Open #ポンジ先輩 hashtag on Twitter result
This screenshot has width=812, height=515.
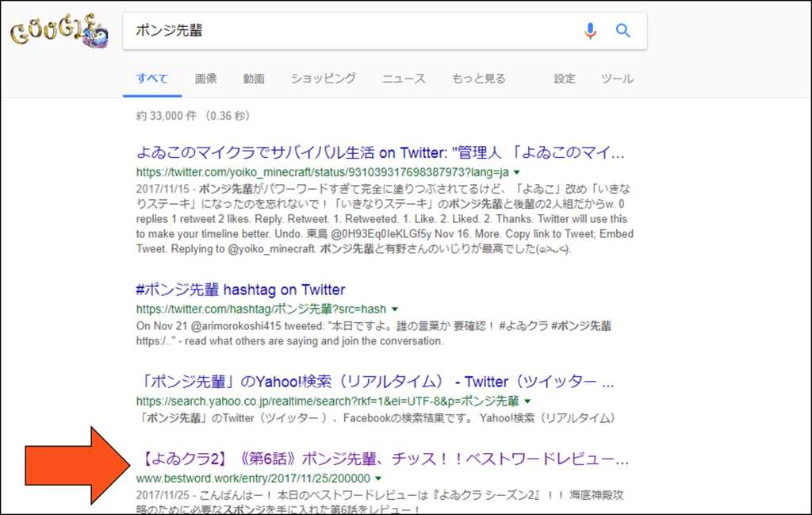[240, 289]
